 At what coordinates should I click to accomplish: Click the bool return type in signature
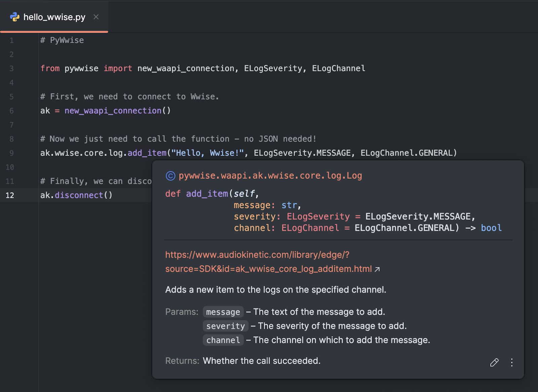(x=491, y=228)
